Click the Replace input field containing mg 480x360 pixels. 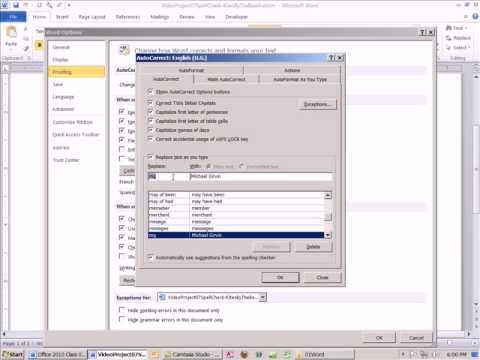168,177
